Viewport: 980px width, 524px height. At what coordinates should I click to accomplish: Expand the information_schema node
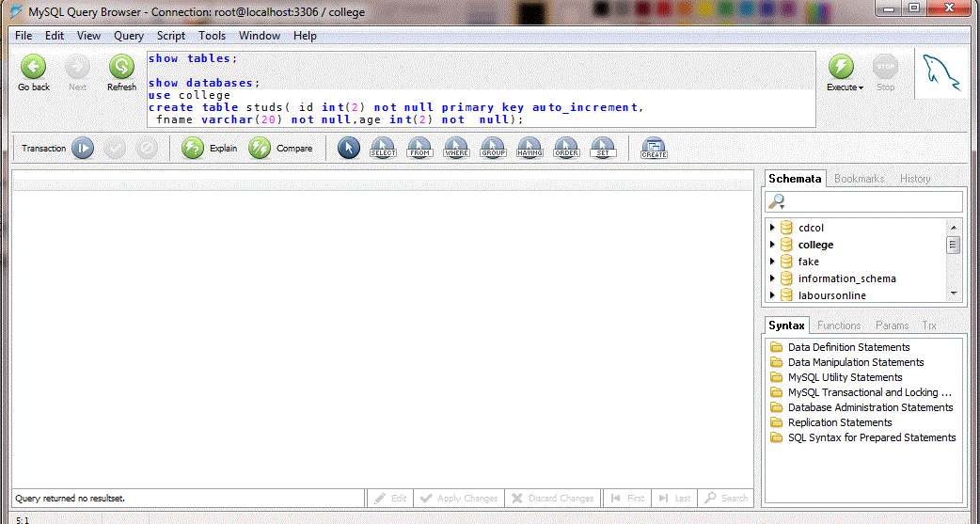tap(772, 278)
